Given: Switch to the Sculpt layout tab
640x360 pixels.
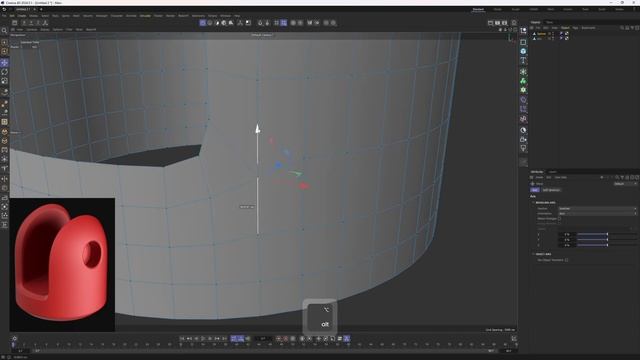Looking at the screenshot, I should tap(516, 9).
